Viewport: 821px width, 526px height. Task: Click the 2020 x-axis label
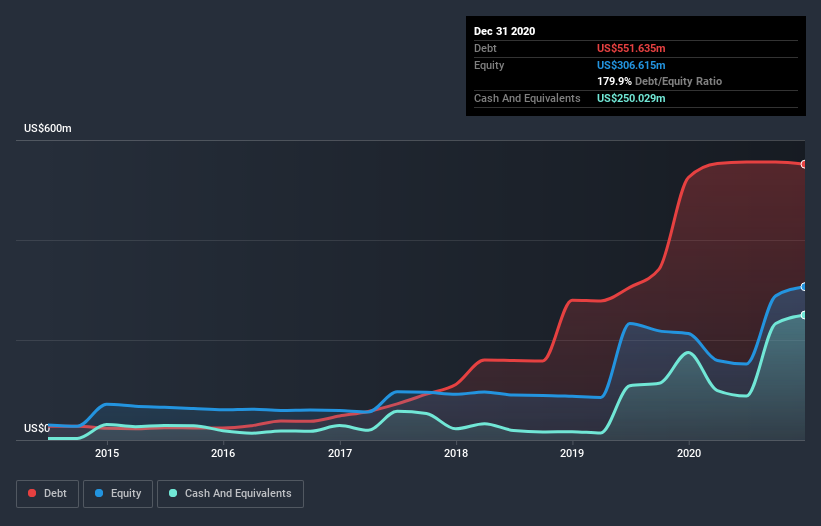(689, 453)
